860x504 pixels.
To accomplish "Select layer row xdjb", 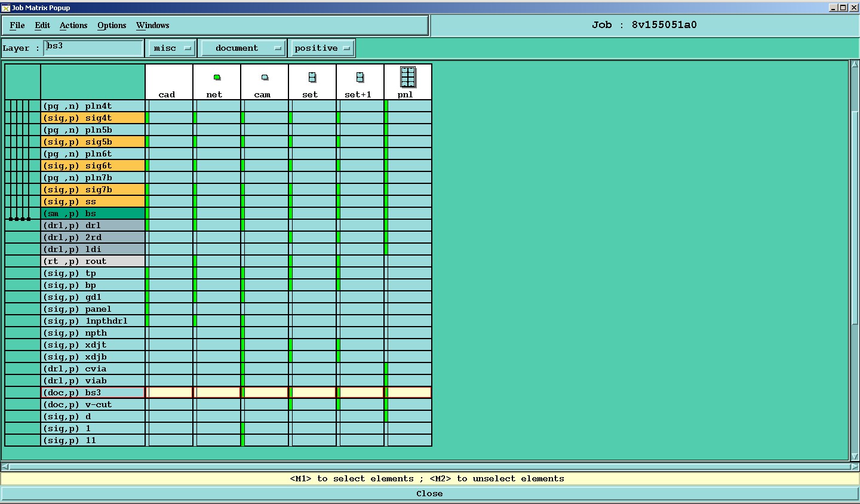I will (x=93, y=357).
